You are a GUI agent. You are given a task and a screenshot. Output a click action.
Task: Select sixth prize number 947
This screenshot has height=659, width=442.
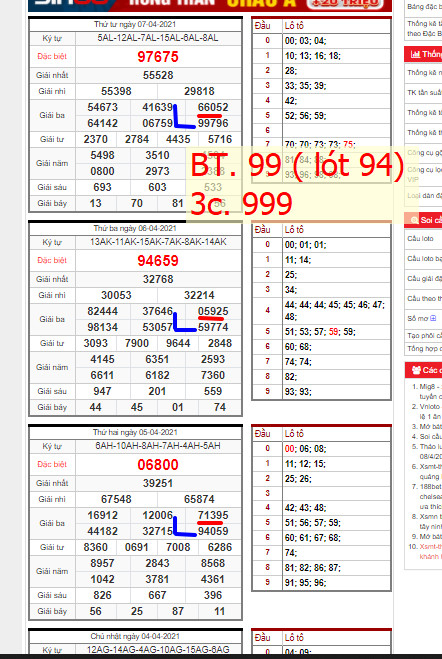coord(103,391)
